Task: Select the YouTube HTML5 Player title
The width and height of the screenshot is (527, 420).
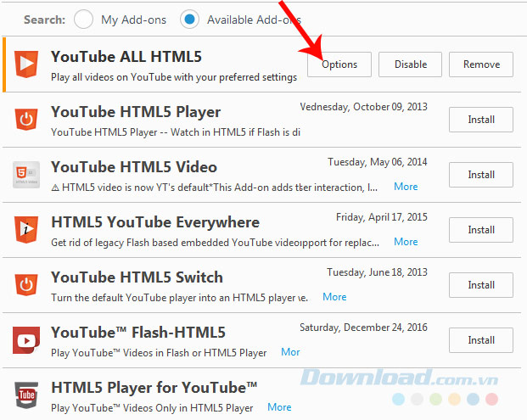Action: (136, 112)
